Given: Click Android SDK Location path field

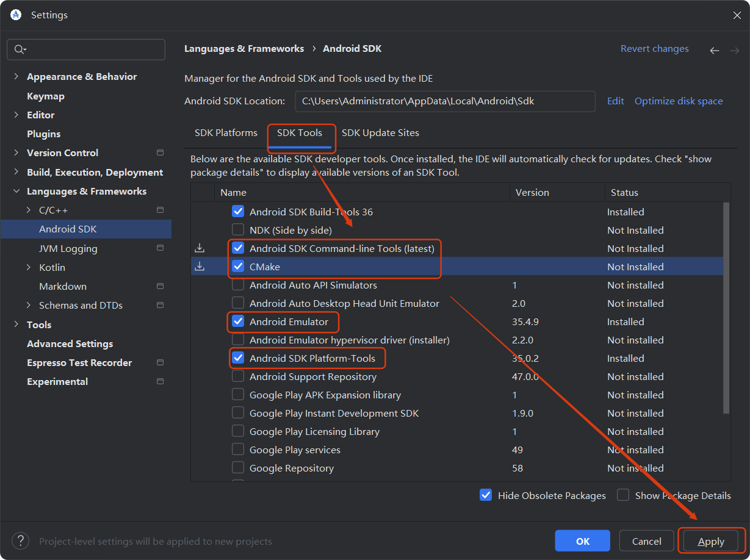Looking at the screenshot, I should [x=445, y=101].
